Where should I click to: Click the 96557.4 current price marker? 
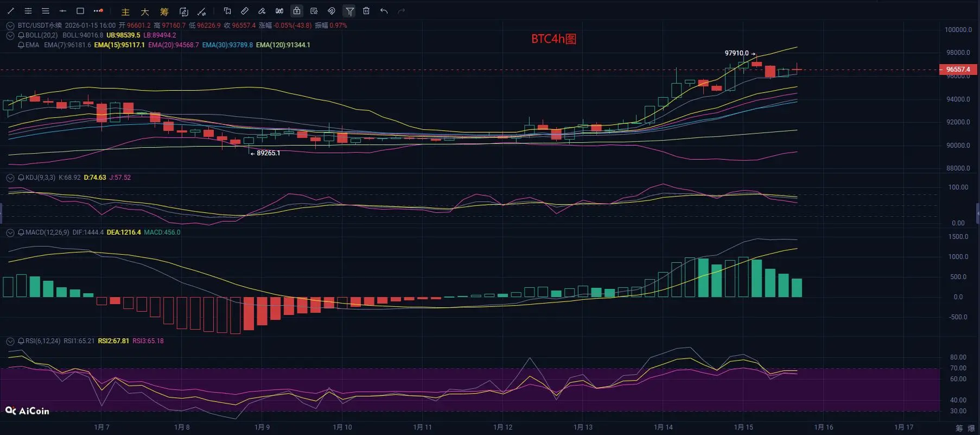point(958,70)
